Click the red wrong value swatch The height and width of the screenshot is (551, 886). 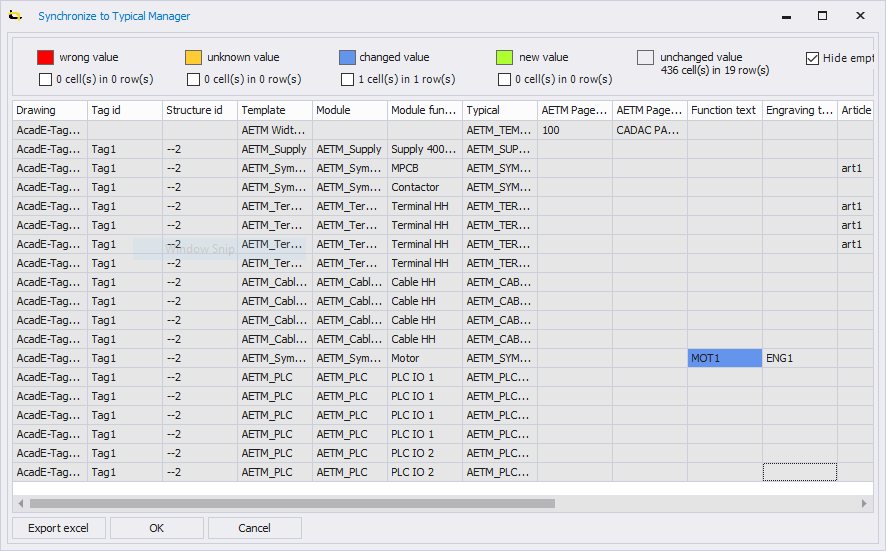click(45, 58)
